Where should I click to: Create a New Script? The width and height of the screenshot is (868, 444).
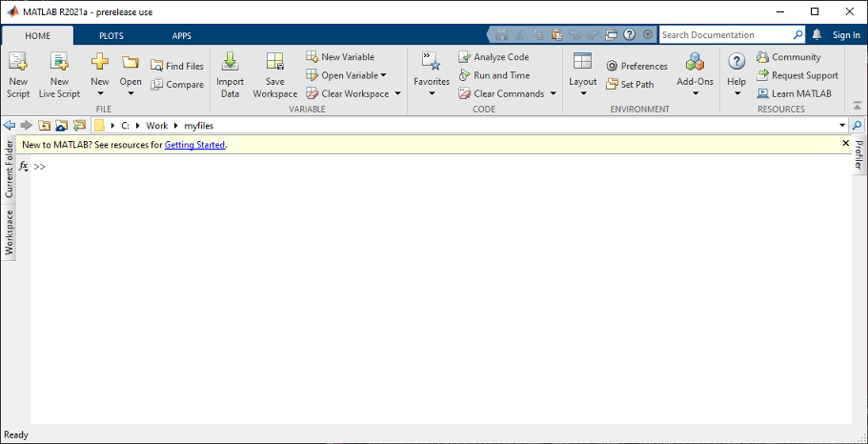coord(18,76)
